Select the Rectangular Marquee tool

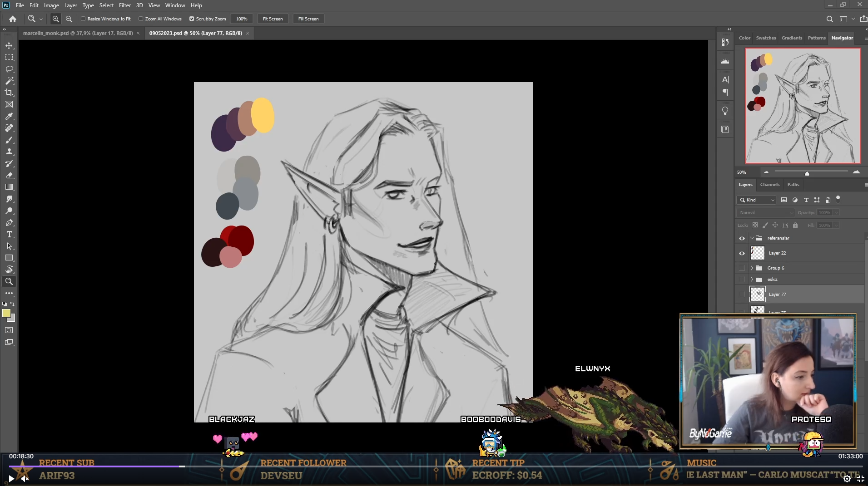coord(9,57)
